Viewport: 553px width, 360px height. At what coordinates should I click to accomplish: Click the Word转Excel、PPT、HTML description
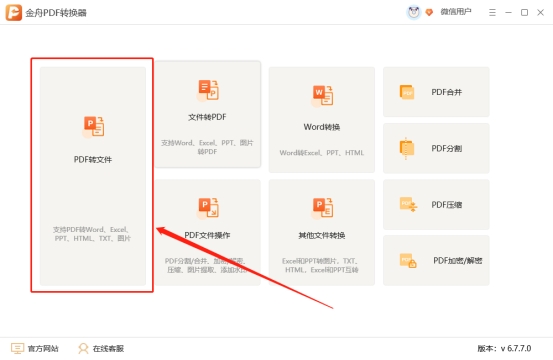(x=322, y=153)
